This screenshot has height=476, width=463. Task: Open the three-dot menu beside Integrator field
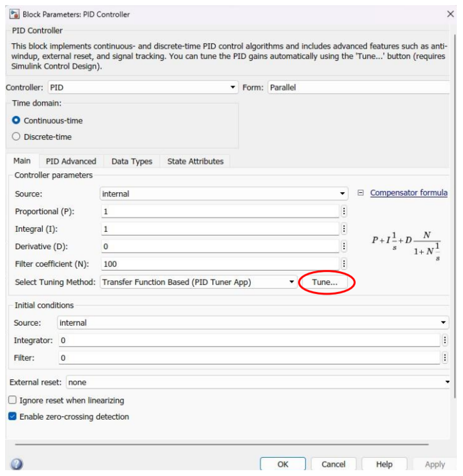pyautogui.click(x=445, y=340)
